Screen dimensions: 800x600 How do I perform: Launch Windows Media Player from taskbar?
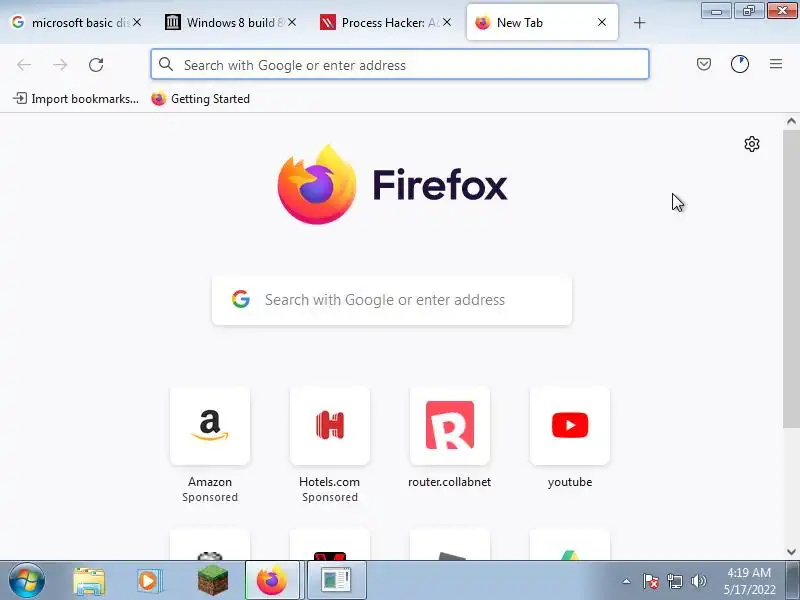coord(149,581)
